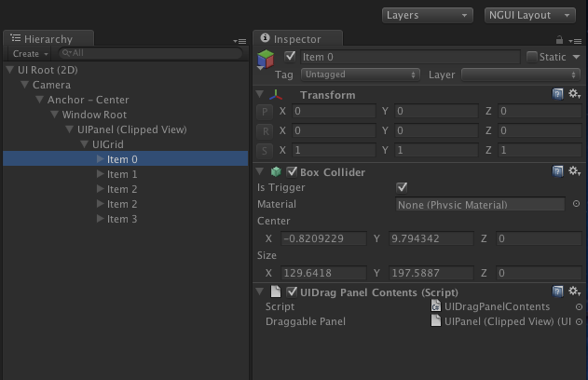Collapse UIDrag Panel Contents foldout
The width and height of the screenshot is (588, 380).
point(259,292)
